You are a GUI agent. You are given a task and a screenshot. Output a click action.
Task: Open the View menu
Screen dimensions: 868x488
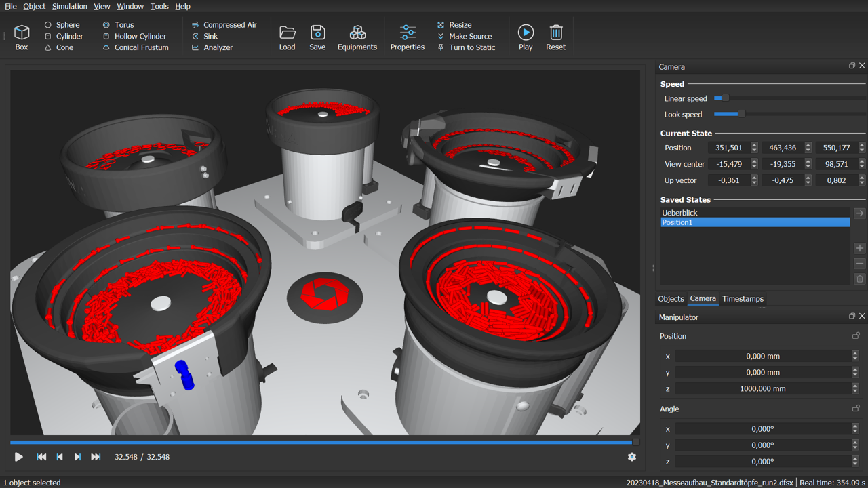coord(102,6)
